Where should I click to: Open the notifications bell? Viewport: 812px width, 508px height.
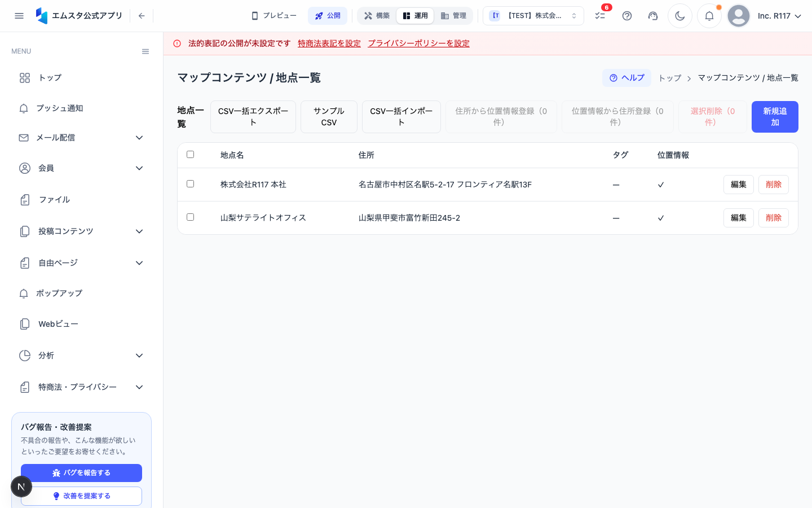709,16
